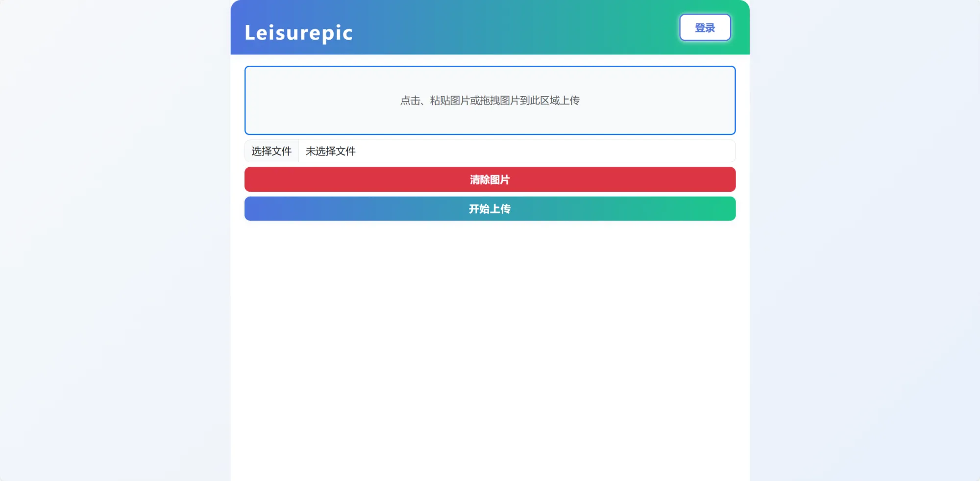This screenshot has height=481, width=980.
Task: Click the 未选择文件 file name field
Action: click(x=517, y=151)
